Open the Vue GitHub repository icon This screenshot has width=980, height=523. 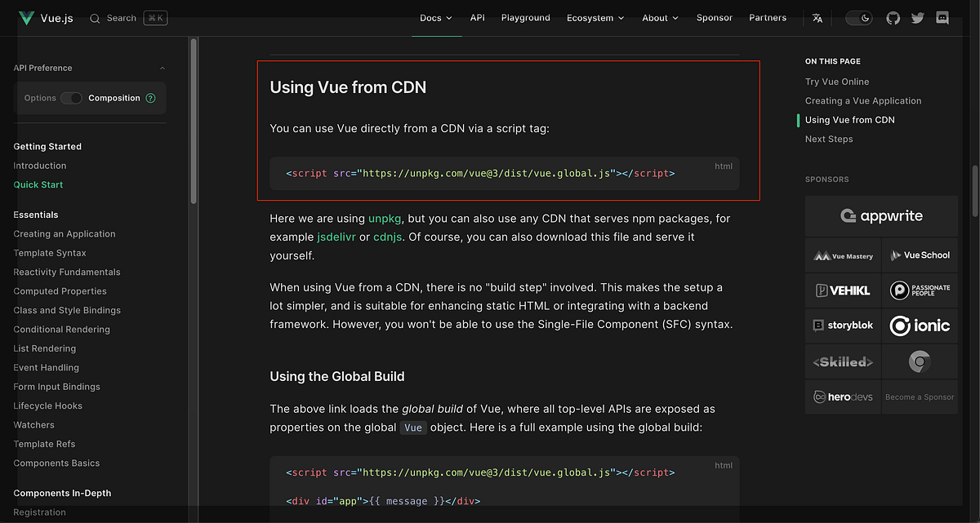point(892,17)
